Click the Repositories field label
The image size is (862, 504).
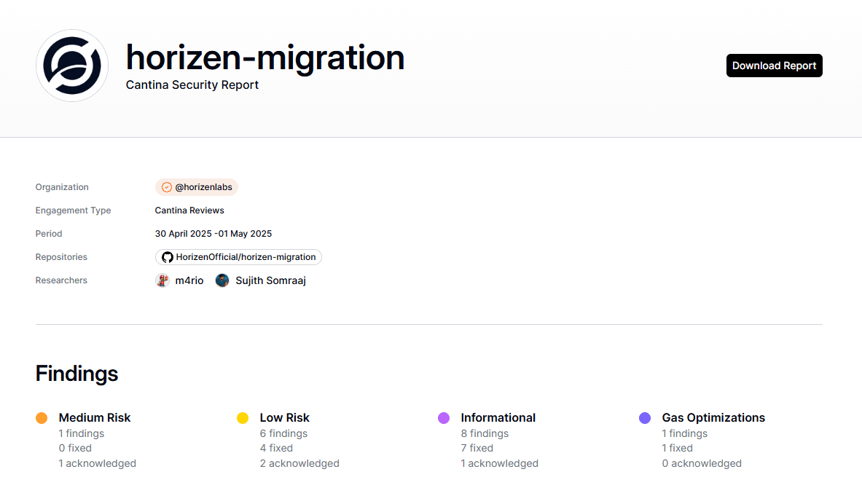coord(61,257)
